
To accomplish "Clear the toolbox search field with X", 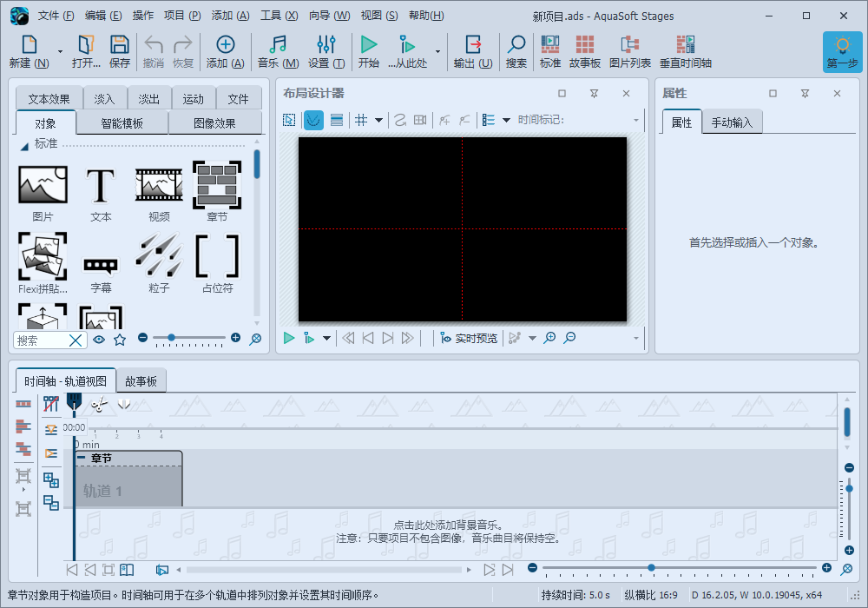I will coord(76,340).
